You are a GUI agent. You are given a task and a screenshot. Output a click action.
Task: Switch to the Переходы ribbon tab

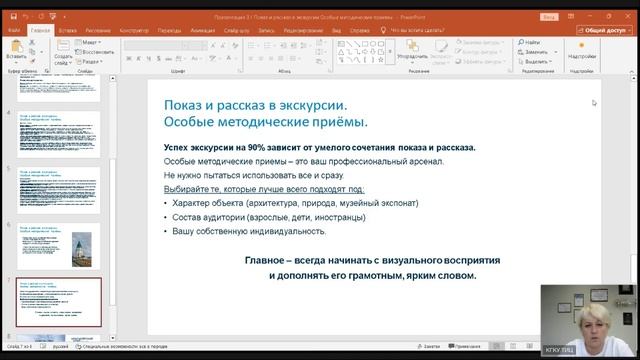[169, 30]
